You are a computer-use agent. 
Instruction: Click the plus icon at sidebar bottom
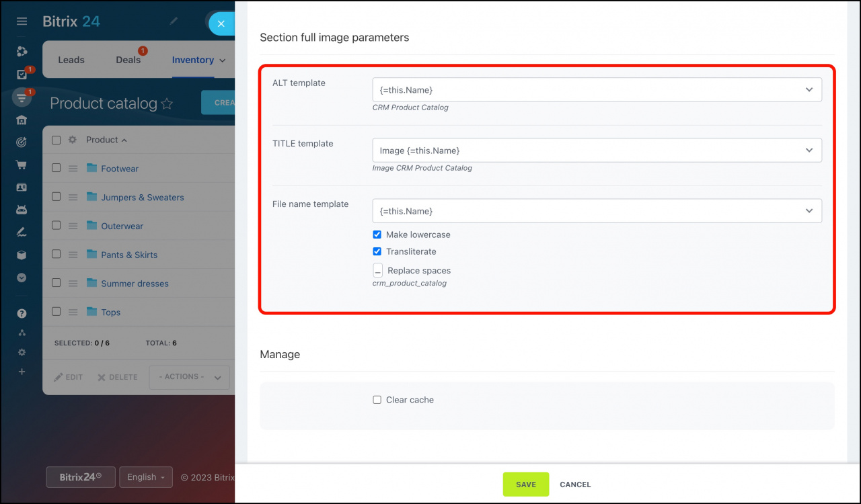click(22, 372)
